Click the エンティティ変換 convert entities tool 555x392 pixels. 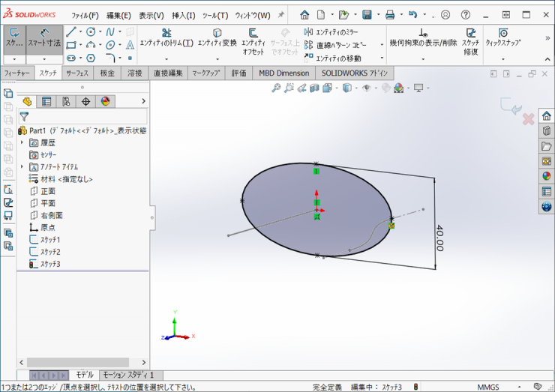pos(217,38)
